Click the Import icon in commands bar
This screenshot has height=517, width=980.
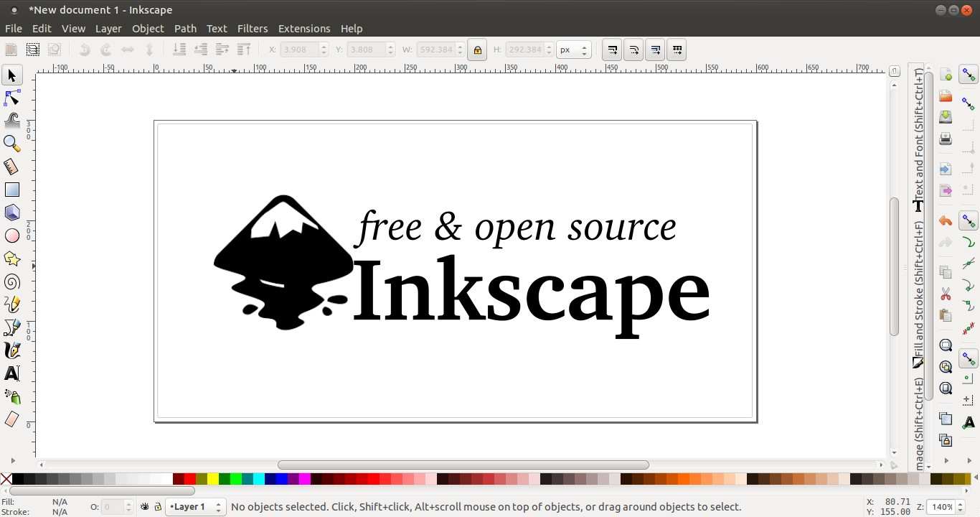coord(946,169)
